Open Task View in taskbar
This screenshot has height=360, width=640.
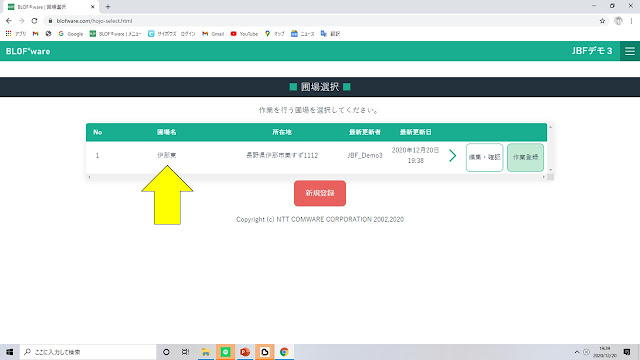click(x=185, y=352)
